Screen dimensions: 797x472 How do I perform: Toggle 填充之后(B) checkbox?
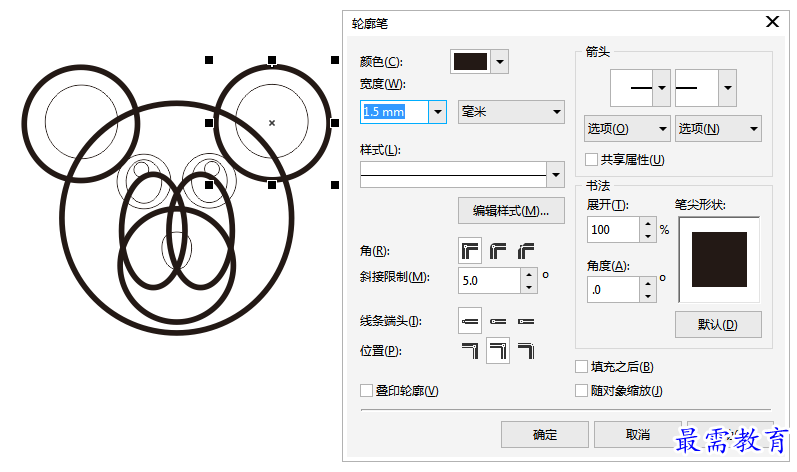[x=581, y=366]
